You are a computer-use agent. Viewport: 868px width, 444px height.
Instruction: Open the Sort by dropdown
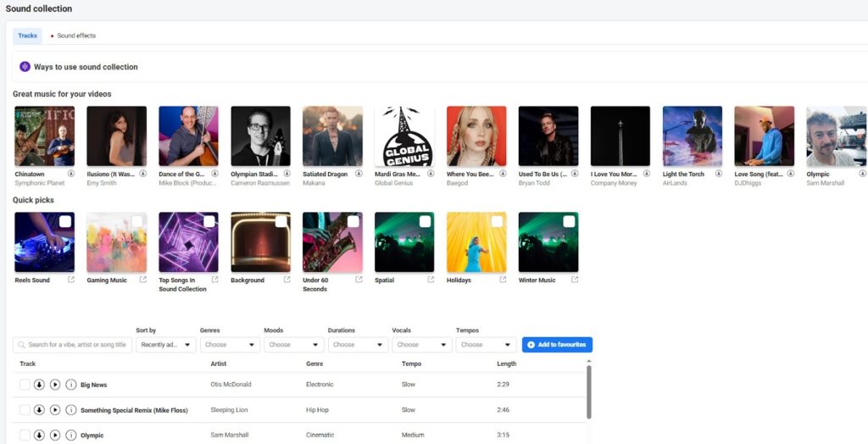pyautogui.click(x=166, y=345)
